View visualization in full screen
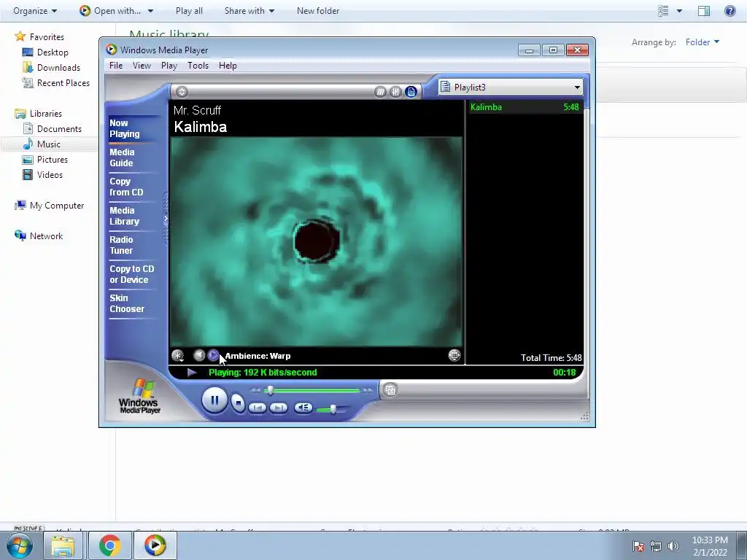This screenshot has width=747, height=560. [454, 355]
